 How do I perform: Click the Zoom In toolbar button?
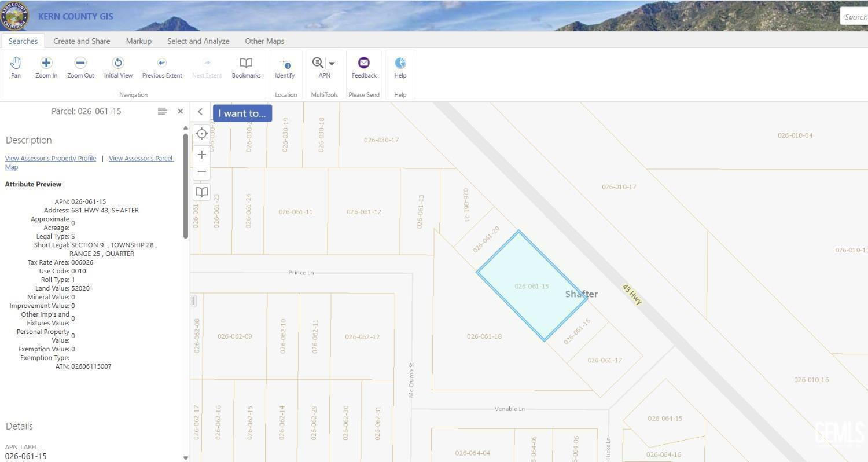[46, 67]
